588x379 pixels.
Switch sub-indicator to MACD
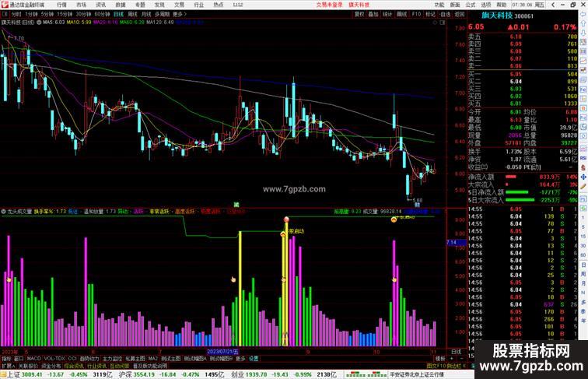pos(33,359)
